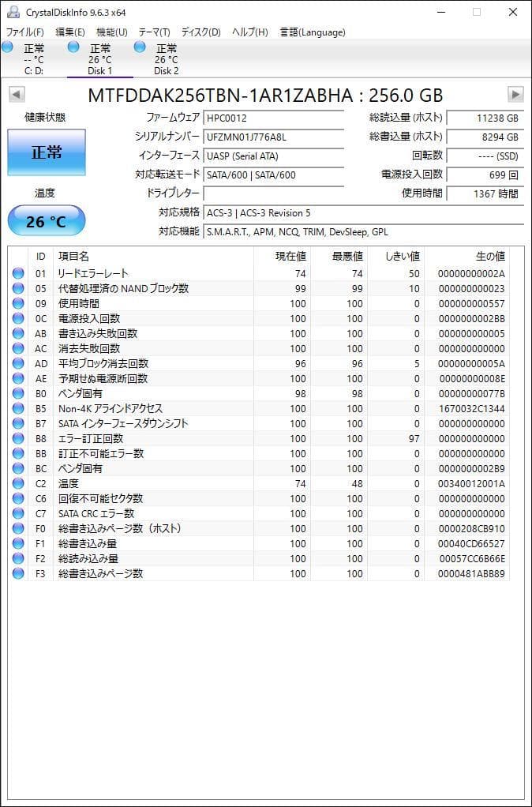Click status icon for ID C7 SATA CRC row
Image resolution: width=532 pixels, height=807 pixels.
[18, 513]
